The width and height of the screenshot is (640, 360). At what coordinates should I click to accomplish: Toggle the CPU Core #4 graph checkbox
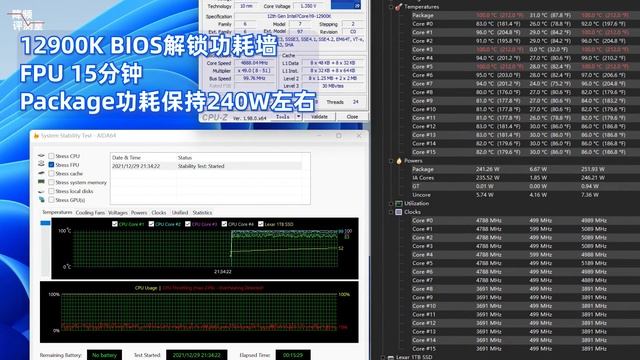(x=224, y=224)
